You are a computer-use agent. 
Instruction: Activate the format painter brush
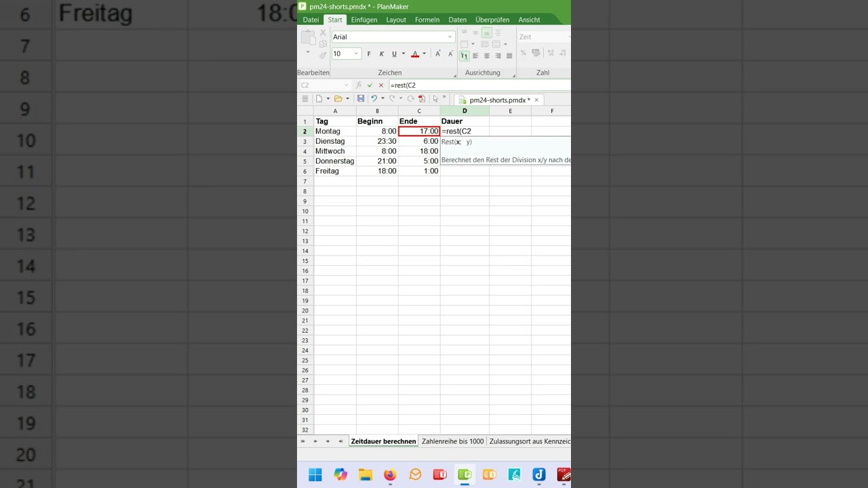323,55
